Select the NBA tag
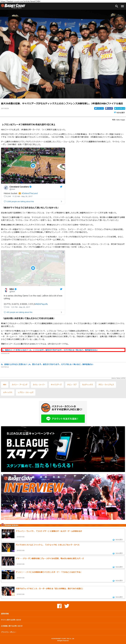 [x=5, y=385]
